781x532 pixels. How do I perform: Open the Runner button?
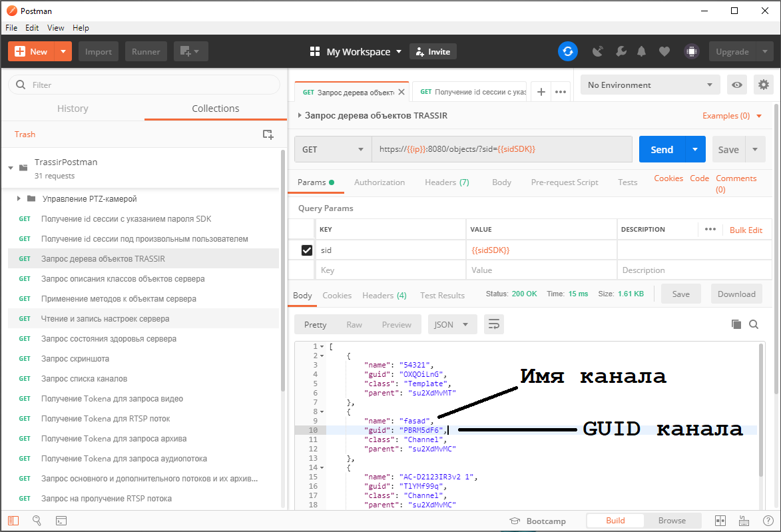146,51
